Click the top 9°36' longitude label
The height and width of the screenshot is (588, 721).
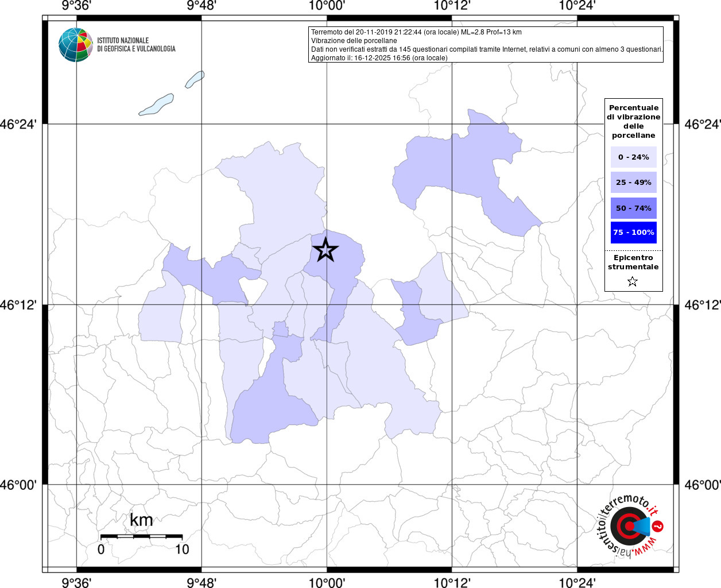(x=76, y=6)
